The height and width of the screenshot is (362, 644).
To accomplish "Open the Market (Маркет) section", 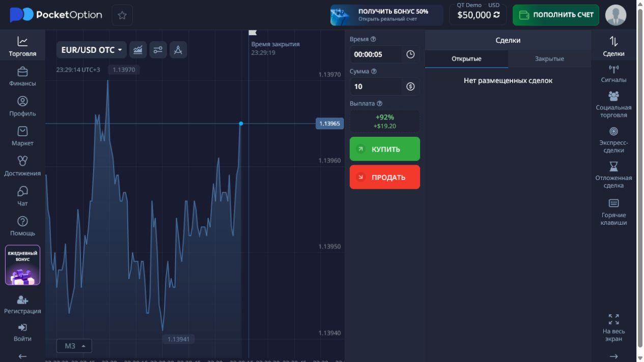I will [22, 136].
